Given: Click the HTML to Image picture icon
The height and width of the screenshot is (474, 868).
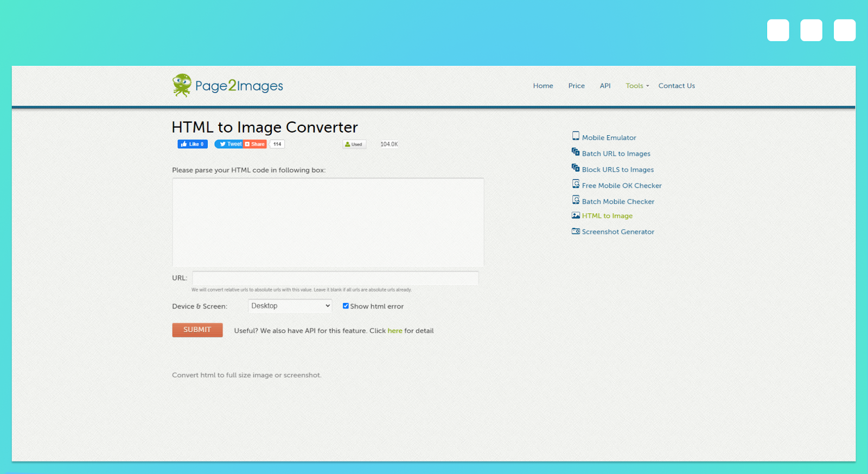Looking at the screenshot, I should pyautogui.click(x=576, y=216).
